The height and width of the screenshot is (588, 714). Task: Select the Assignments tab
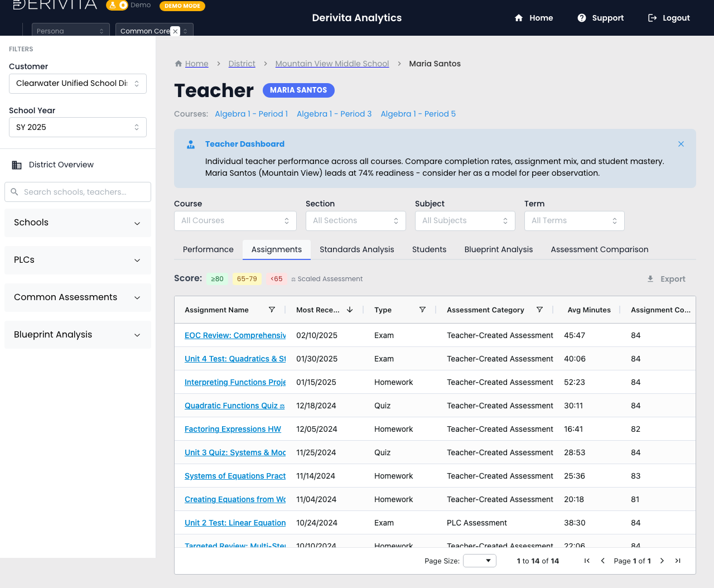(x=277, y=249)
